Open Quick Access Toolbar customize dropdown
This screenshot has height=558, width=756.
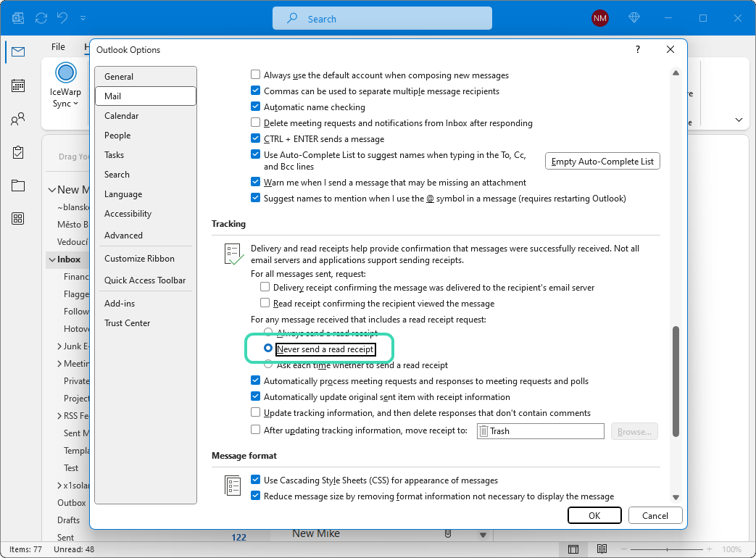(83, 18)
